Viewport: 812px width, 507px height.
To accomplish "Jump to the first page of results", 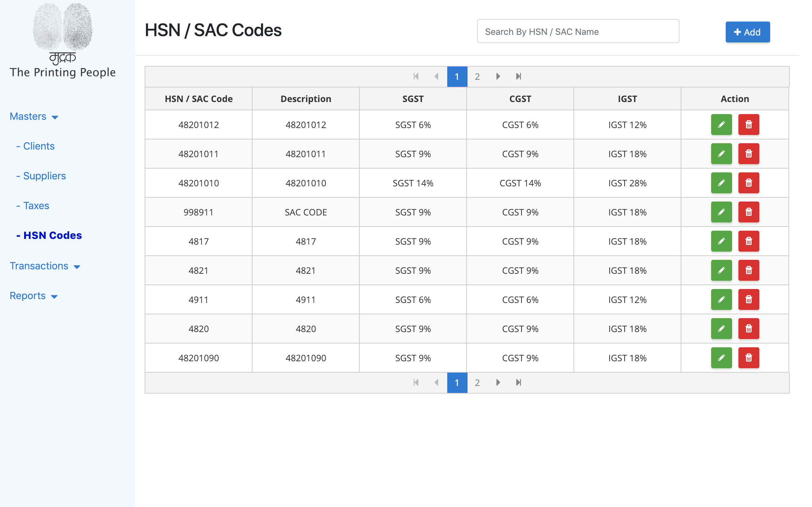I will 416,76.
